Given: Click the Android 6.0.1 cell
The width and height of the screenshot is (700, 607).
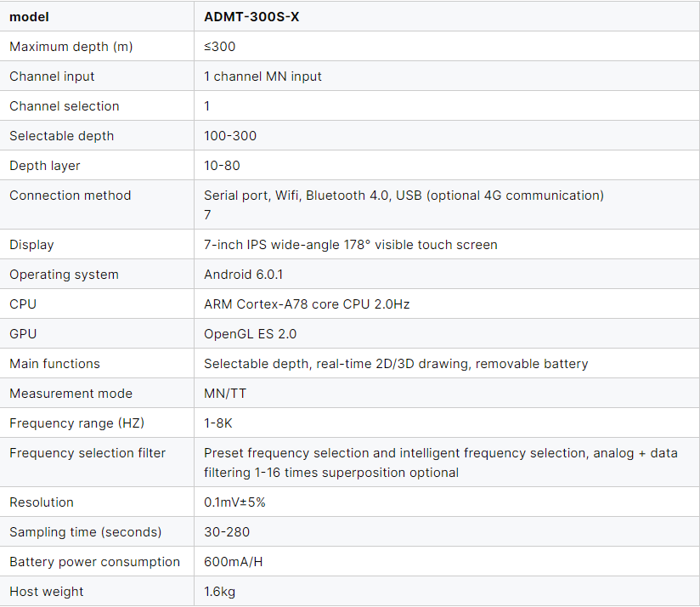Looking at the screenshot, I should click(x=244, y=275).
